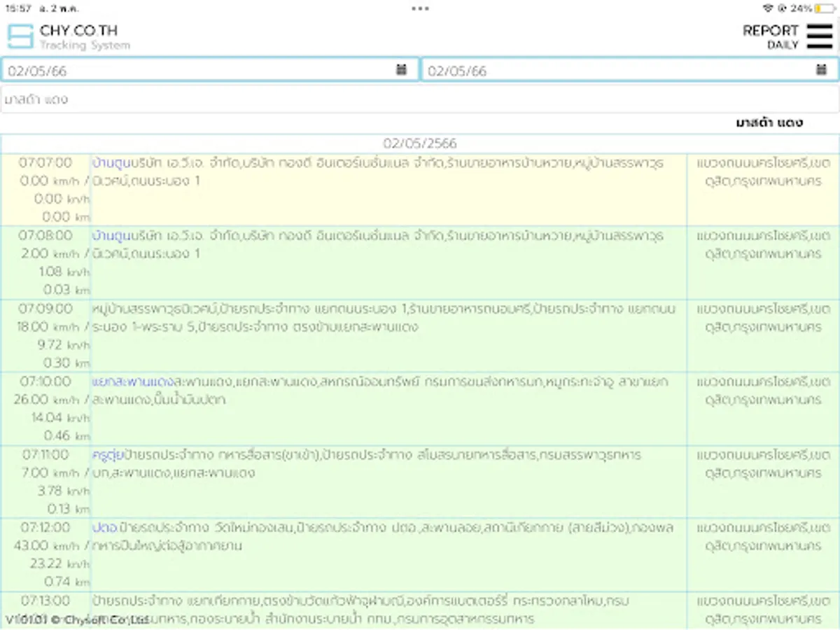Click the REPORT DAILY label
The height and width of the screenshot is (630, 840).
tap(771, 36)
